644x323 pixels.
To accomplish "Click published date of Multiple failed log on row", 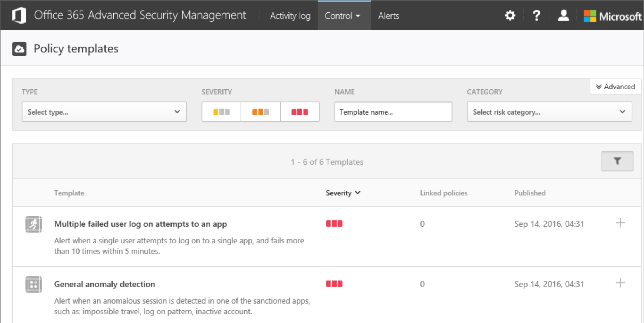I will [549, 224].
